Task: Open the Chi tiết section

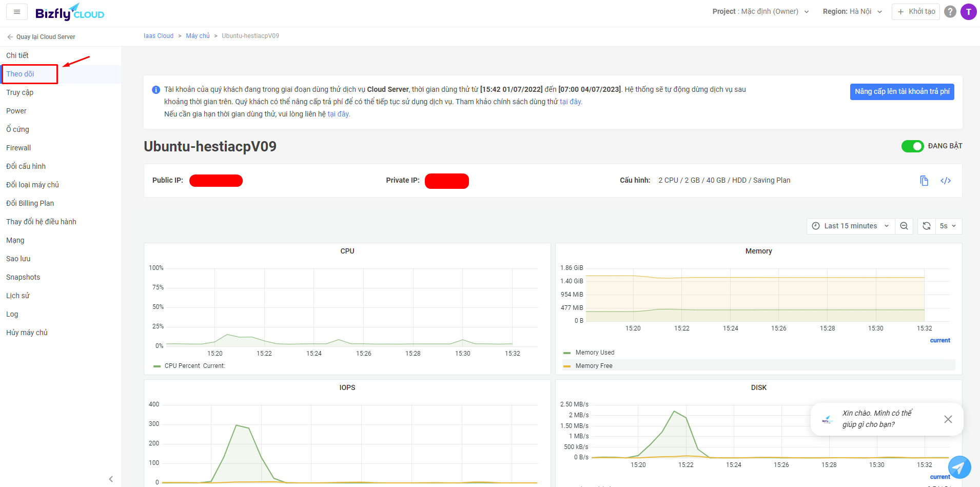Action: tap(61, 55)
